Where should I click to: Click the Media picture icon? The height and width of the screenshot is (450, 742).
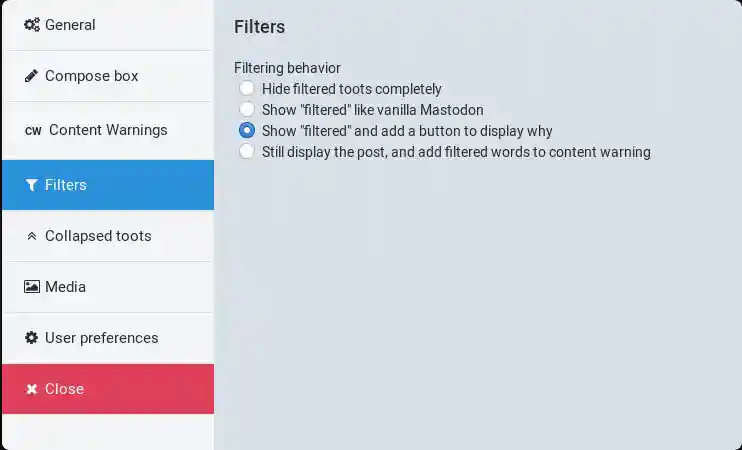[x=32, y=287]
